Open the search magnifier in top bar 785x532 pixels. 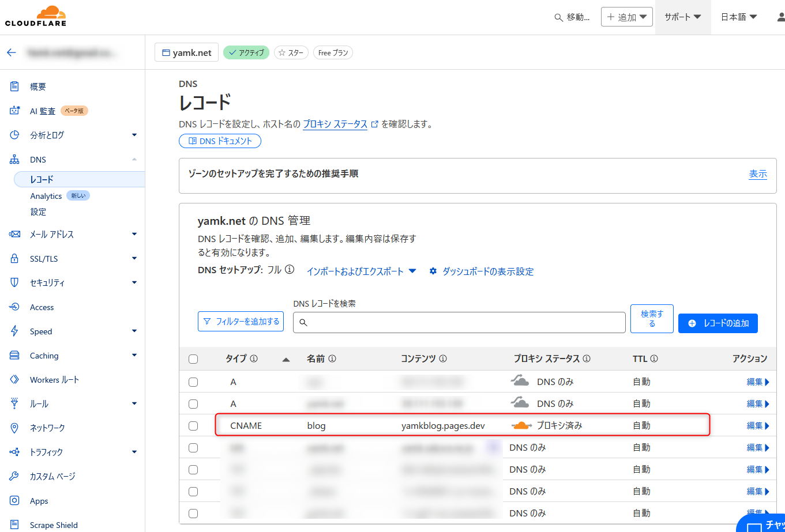tap(558, 17)
